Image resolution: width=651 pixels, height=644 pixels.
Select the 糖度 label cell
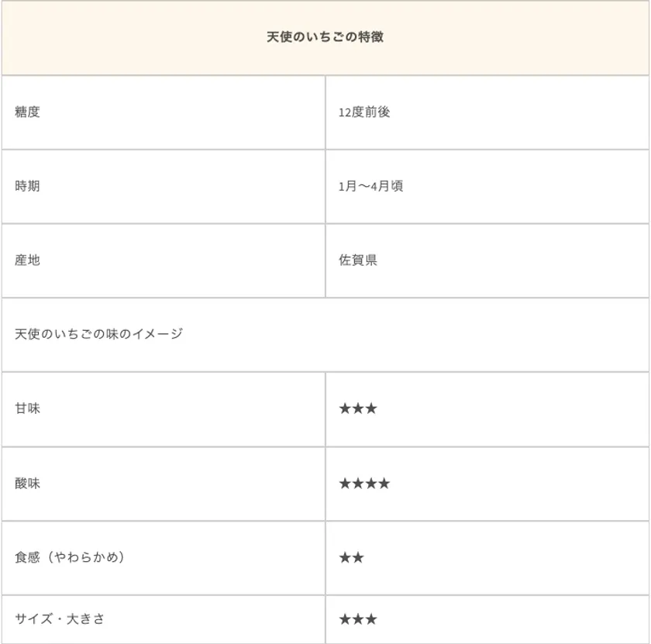27,112
